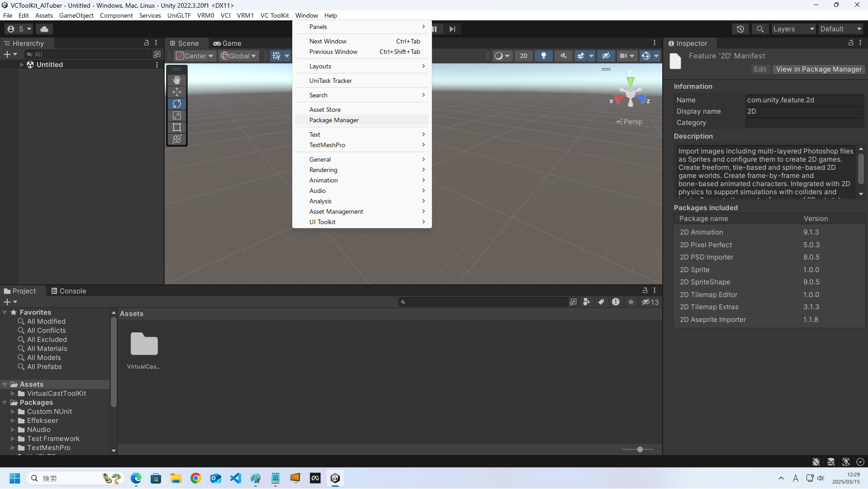868x489 pixels.
Task: Select the Hand view tool
Action: (x=177, y=80)
